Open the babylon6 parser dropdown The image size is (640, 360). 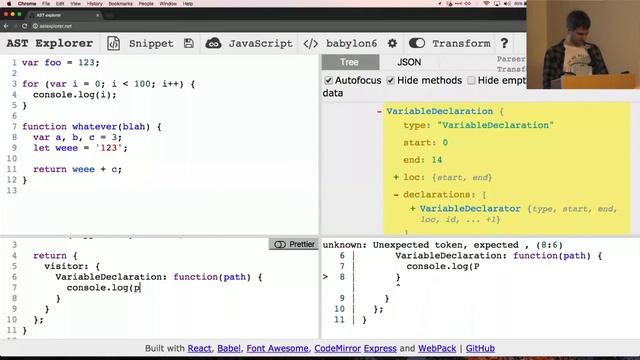351,43
